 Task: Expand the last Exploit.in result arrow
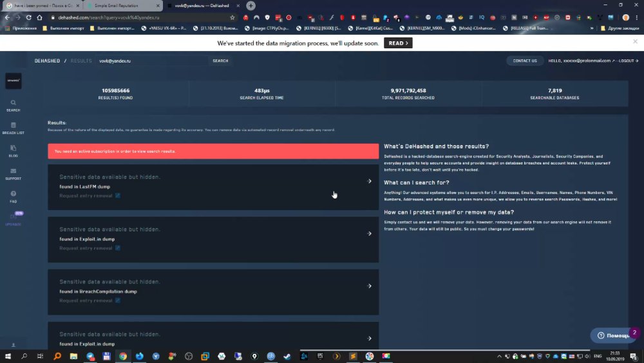tap(369, 338)
